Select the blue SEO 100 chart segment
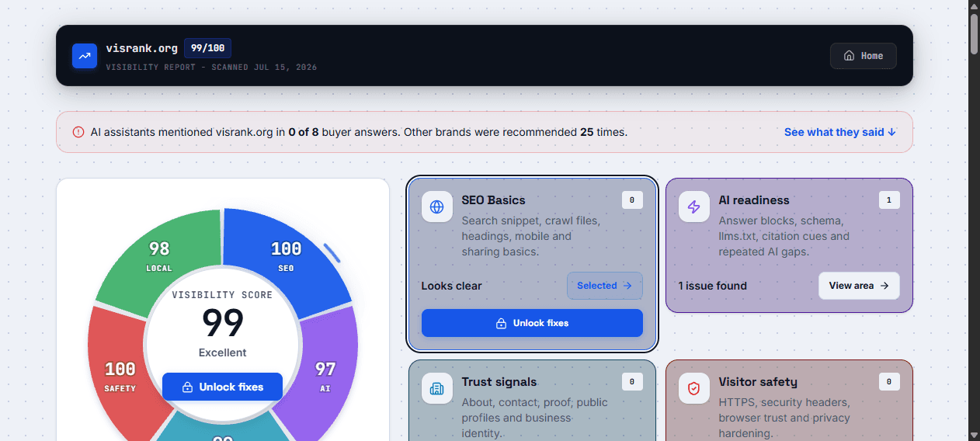Screen dimensions: 980x441 click(x=286, y=257)
